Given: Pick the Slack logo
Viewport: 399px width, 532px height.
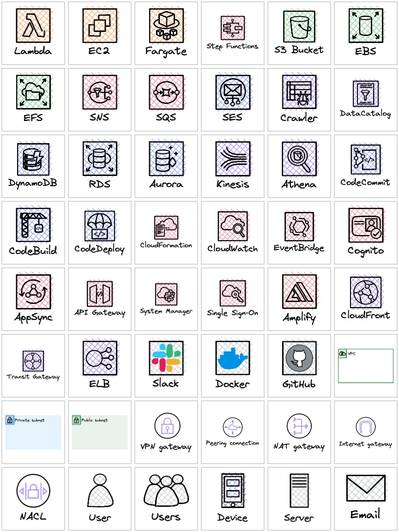Looking at the screenshot, I should coord(166,358).
